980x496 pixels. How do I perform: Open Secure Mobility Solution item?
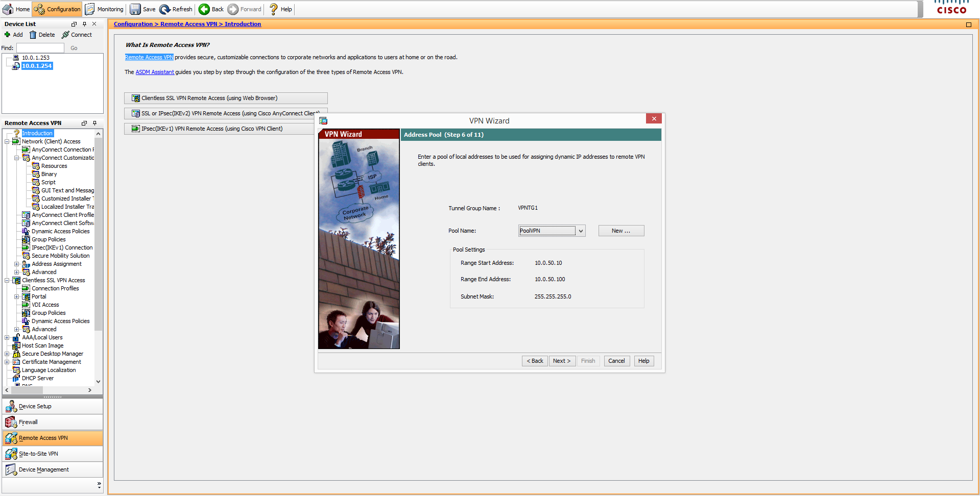pos(60,256)
